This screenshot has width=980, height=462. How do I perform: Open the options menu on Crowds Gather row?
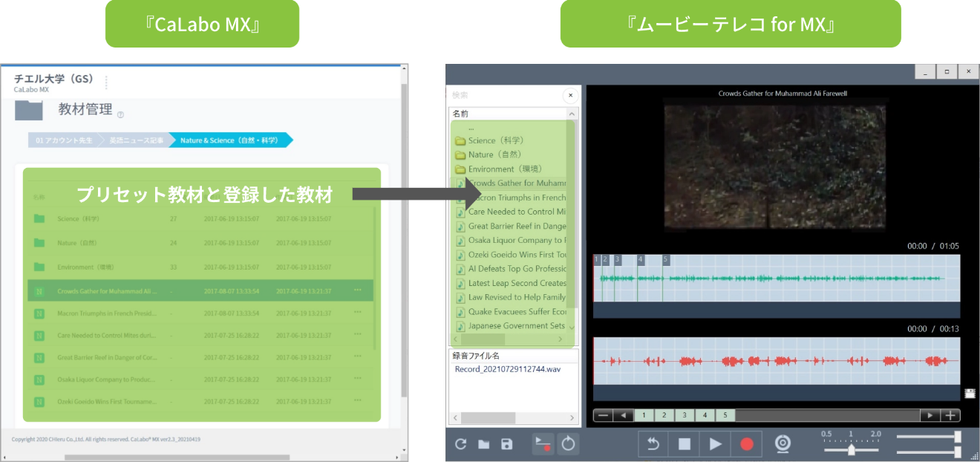(x=358, y=290)
